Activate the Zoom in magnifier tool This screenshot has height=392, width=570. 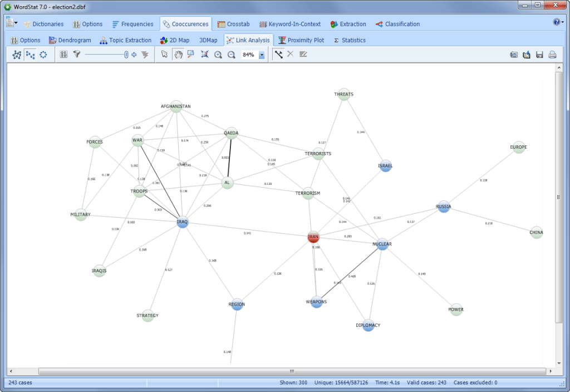[218, 55]
